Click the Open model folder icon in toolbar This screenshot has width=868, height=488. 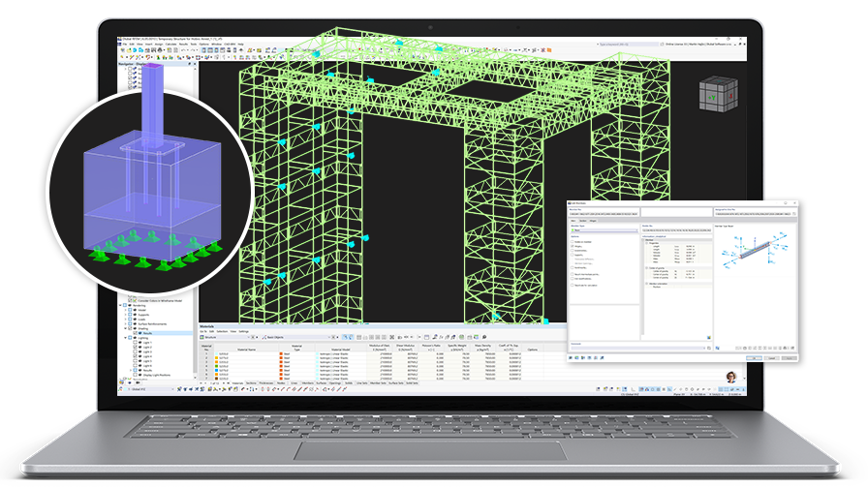[129, 49]
